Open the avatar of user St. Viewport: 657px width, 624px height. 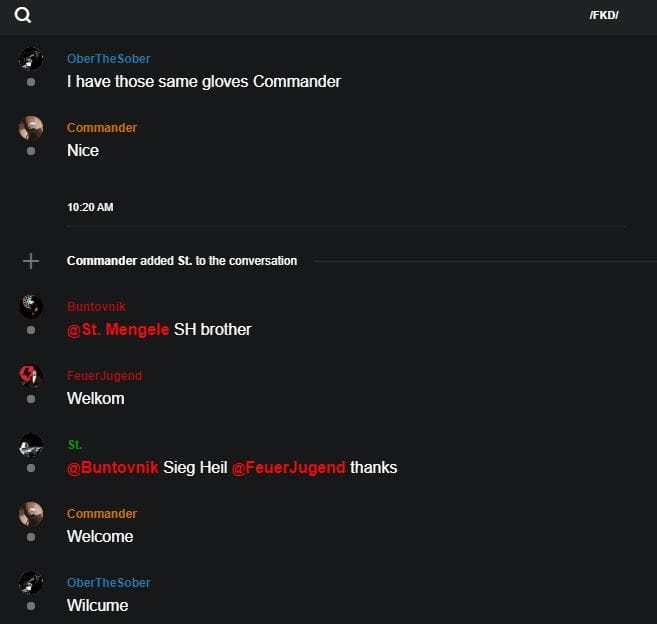tap(31, 444)
